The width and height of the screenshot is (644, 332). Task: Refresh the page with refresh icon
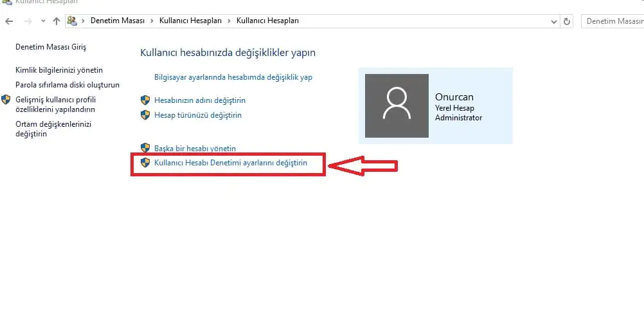click(x=567, y=21)
